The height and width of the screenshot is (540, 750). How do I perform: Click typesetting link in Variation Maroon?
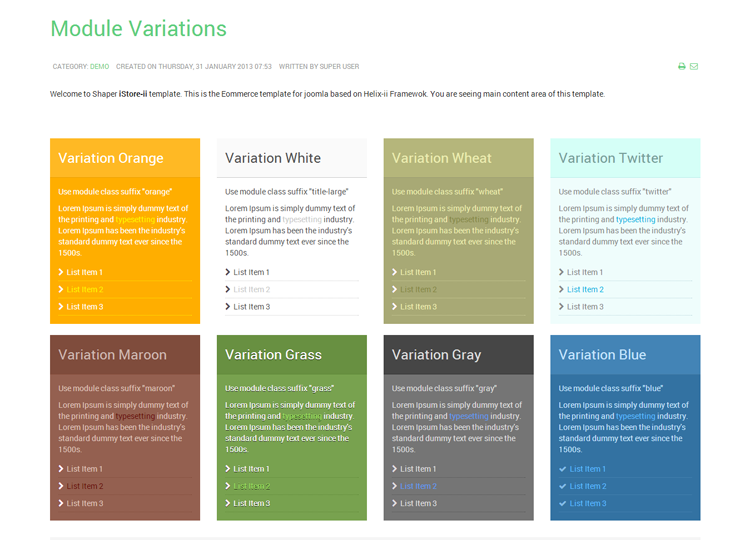point(134,417)
